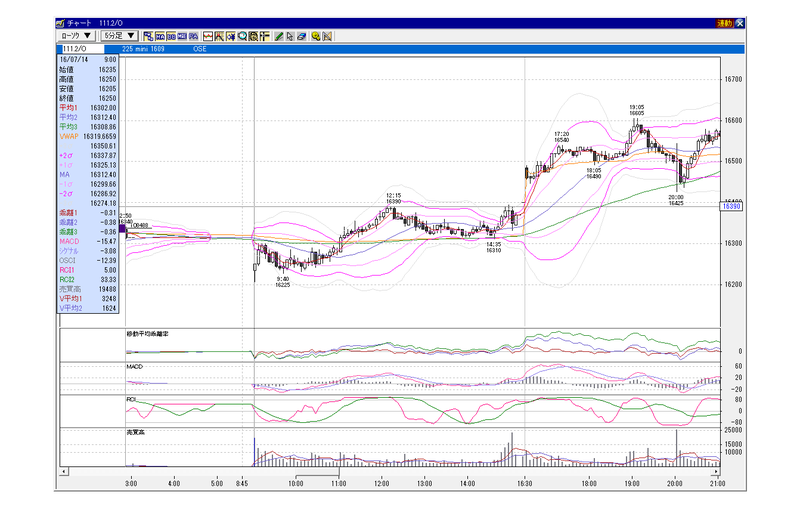Select the magnifier zoom tool icon
The height and width of the screenshot is (507, 800).
pos(241,35)
